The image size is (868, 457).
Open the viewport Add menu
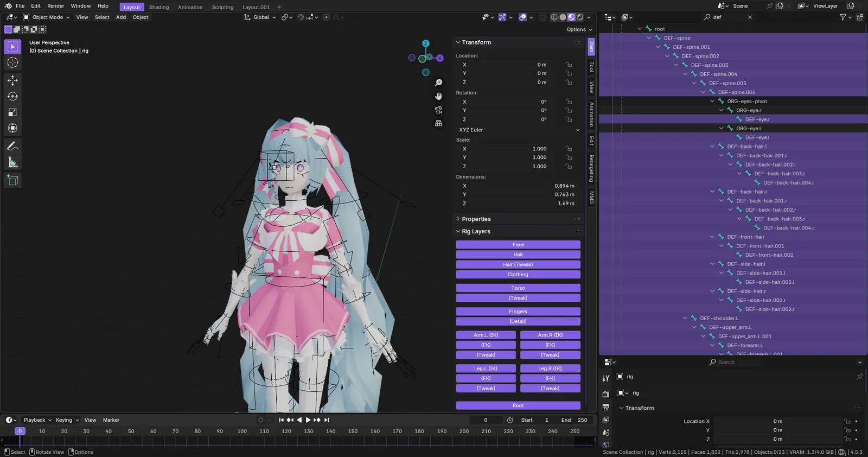(121, 17)
